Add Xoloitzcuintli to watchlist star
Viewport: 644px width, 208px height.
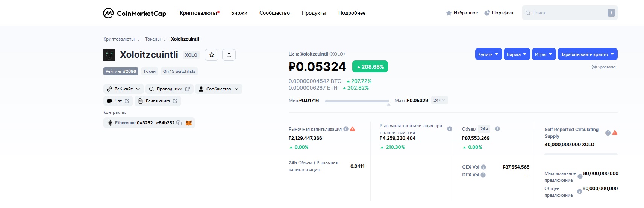(212, 55)
